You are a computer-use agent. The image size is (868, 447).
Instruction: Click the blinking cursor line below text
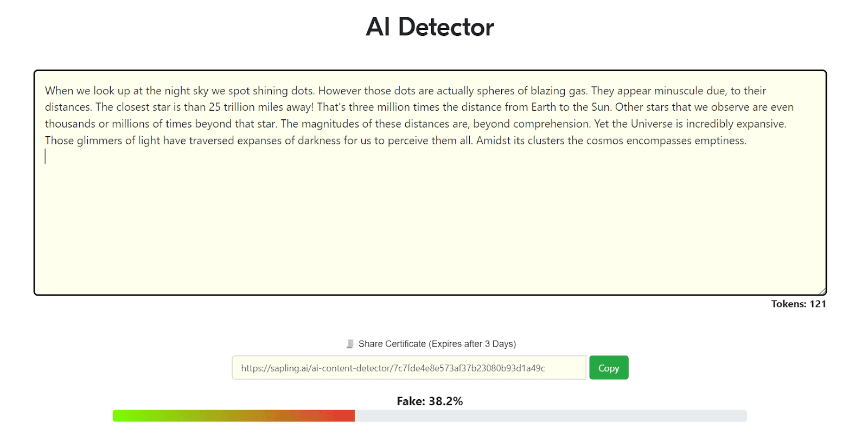[46, 157]
